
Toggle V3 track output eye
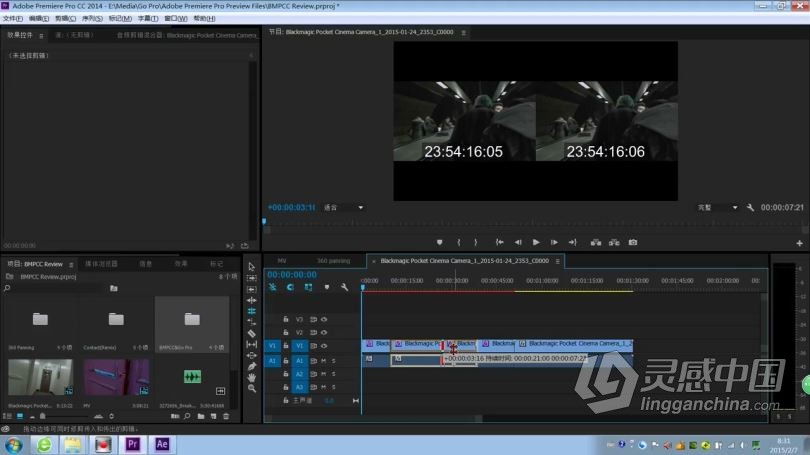point(324,320)
